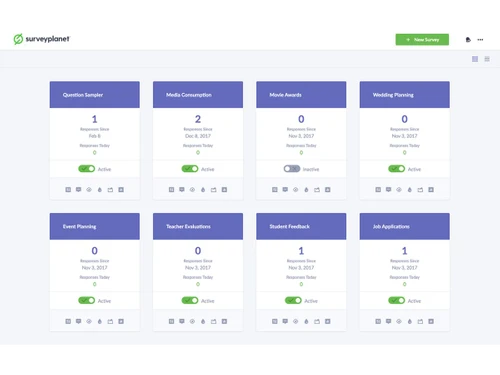Open the Student Feedback survey title
Image resolution: width=500 pixels, height=375 pixels.
289,227
